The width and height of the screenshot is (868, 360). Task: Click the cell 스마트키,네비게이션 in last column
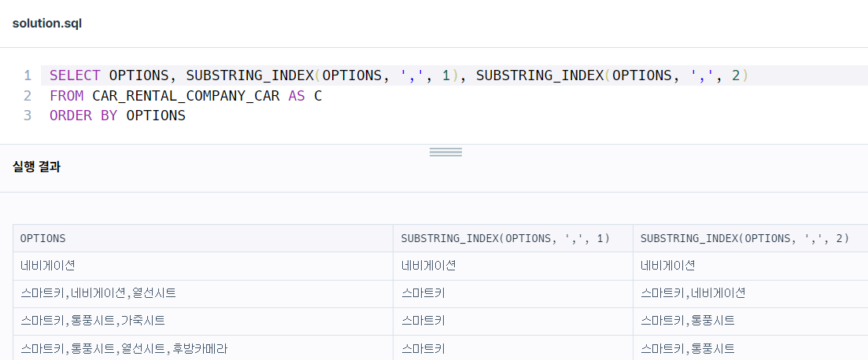click(751, 294)
